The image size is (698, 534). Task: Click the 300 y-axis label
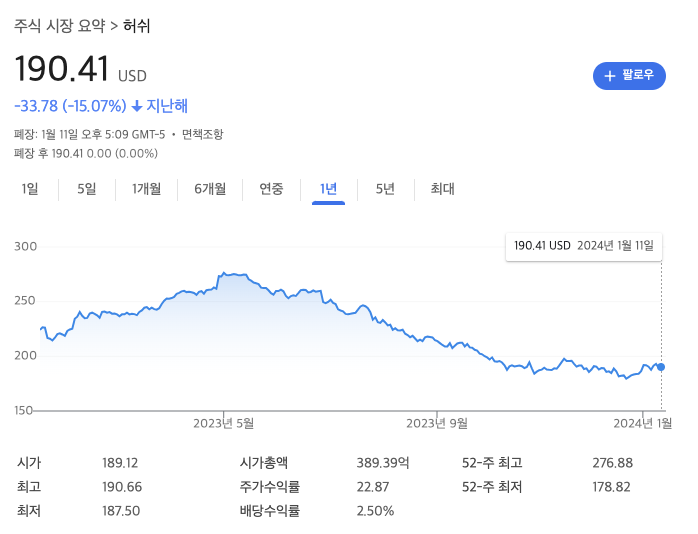[x=25, y=247]
